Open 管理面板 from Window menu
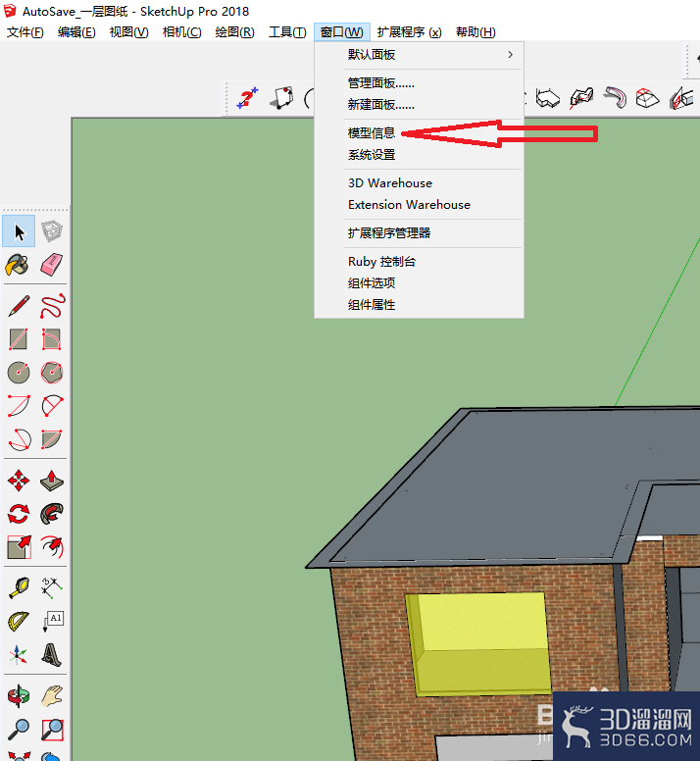 pos(420,83)
